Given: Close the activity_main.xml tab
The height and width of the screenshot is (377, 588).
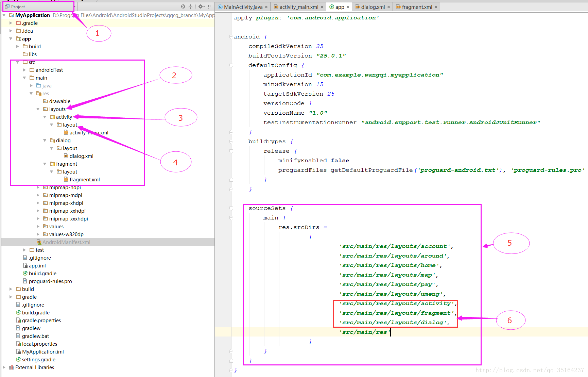Looking at the screenshot, I should 322,7.
